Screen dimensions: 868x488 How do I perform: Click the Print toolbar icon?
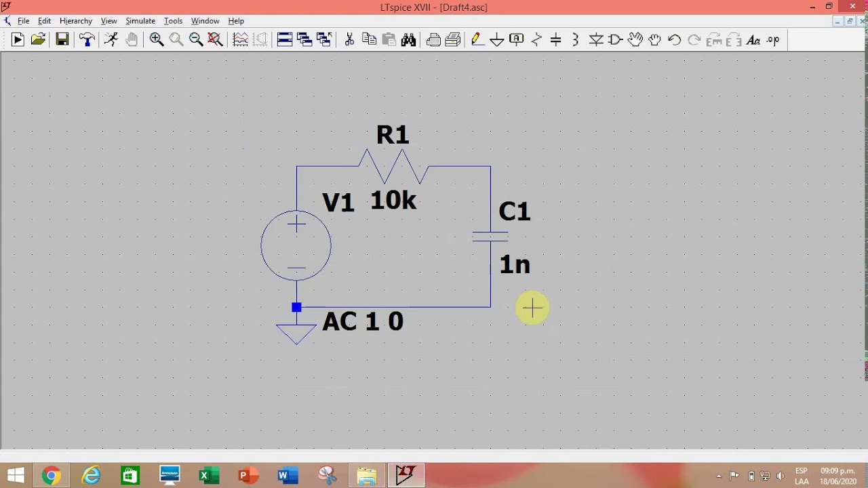pyautogui.click(x=433, y=40)
